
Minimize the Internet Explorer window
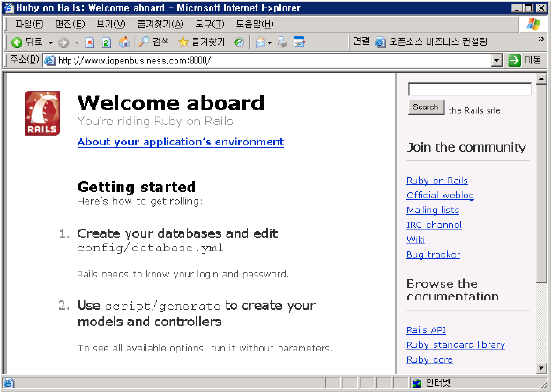pos(517,8)
